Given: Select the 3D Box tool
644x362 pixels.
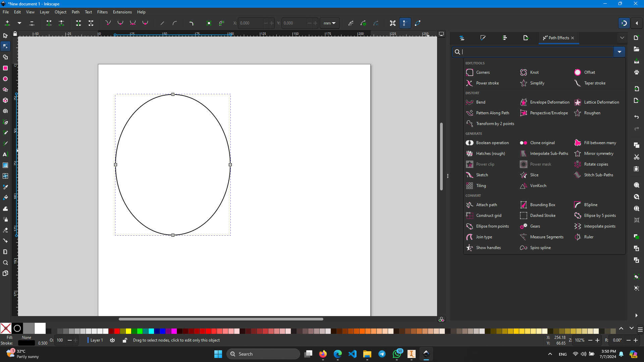Looking at the screenshot, I should click(x=5, y=100).
